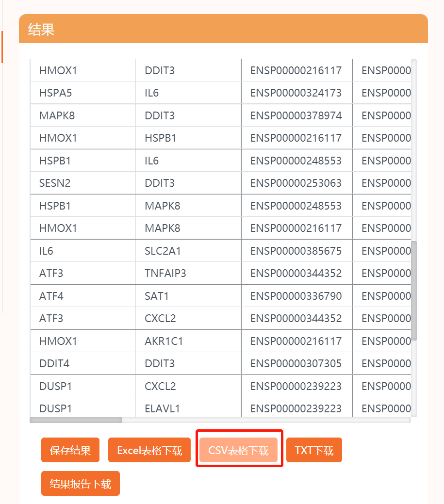Click the table's horizontal scrollbar thumb
This screenshot has height=504, width=444.
[76, 420]
